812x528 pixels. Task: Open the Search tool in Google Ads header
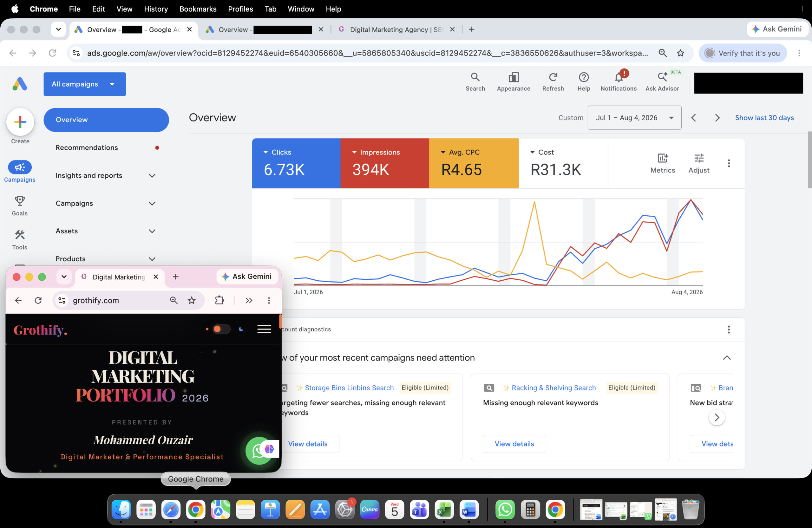[475, 82]
